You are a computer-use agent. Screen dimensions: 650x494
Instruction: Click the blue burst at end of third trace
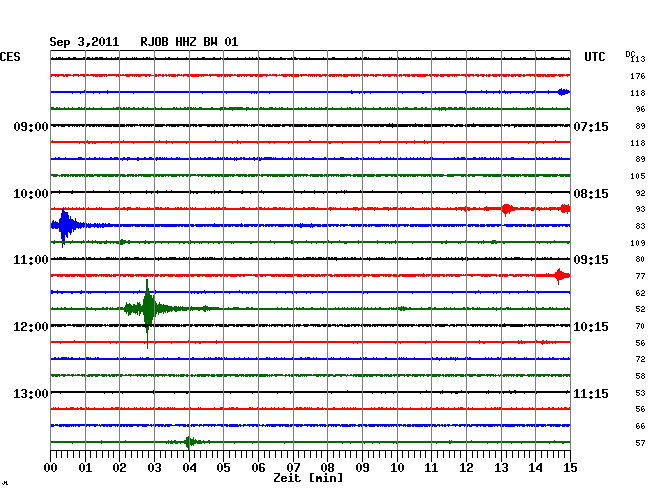point(564,92)
